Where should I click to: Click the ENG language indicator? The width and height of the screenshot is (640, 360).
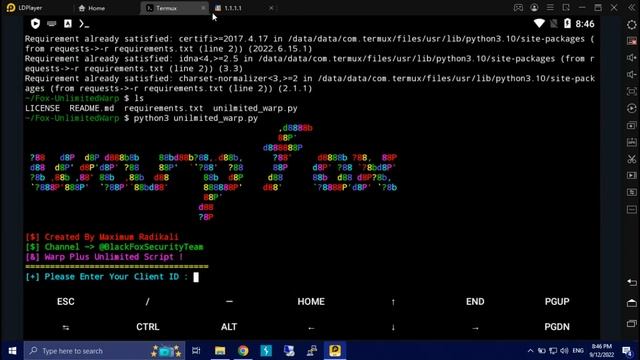pos(578,351)
